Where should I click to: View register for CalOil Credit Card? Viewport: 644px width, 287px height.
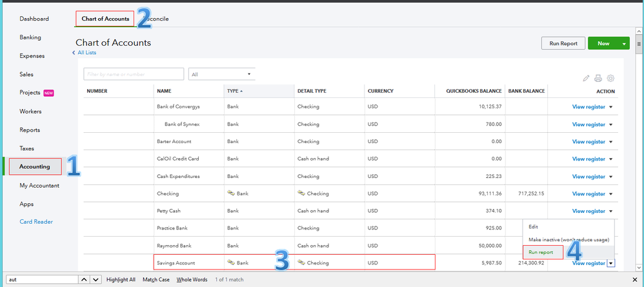point(589,159)
